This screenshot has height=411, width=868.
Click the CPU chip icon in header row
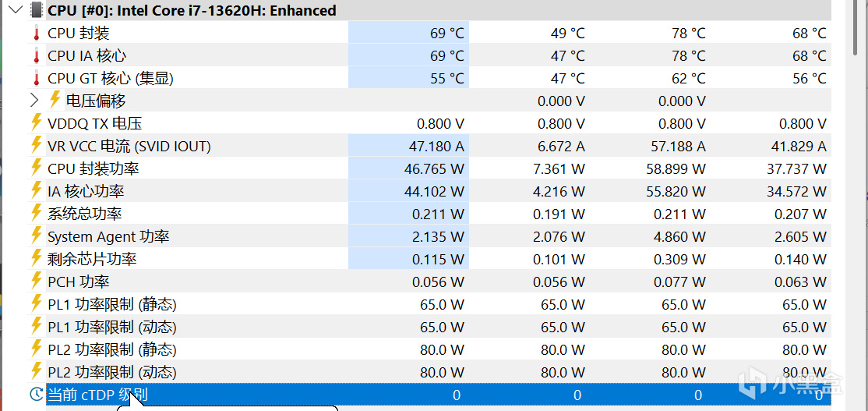click(x=36, y=10)
